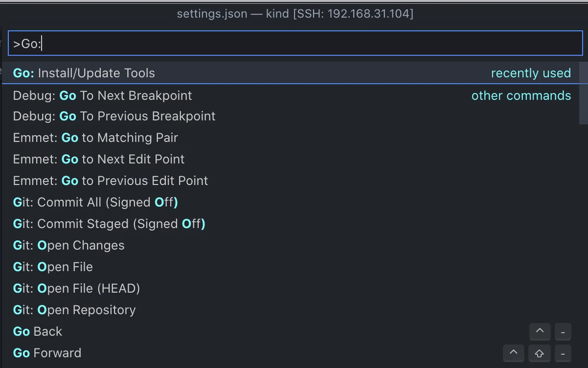The height and width of the screenshot is (368, 588).
Task: Run Emmet: Go to Next Edit Point
Action: coord(290,159)
